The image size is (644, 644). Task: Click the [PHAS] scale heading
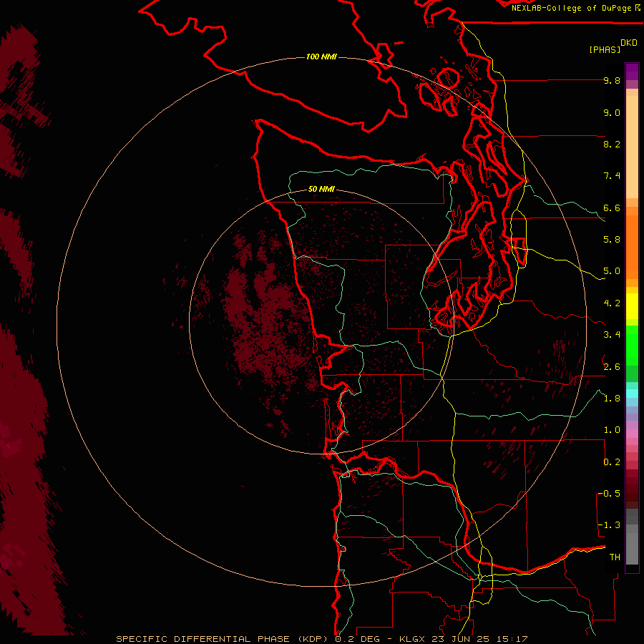605,49
